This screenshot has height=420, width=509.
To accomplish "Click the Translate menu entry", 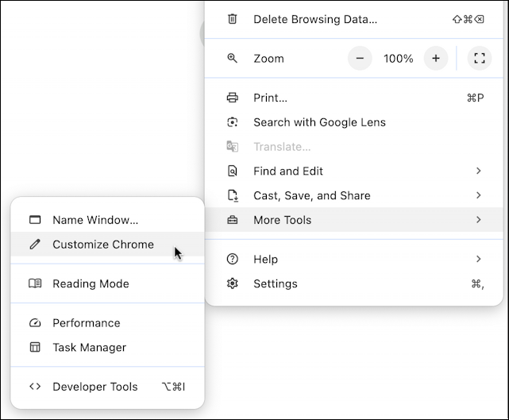I will point(354,147).
